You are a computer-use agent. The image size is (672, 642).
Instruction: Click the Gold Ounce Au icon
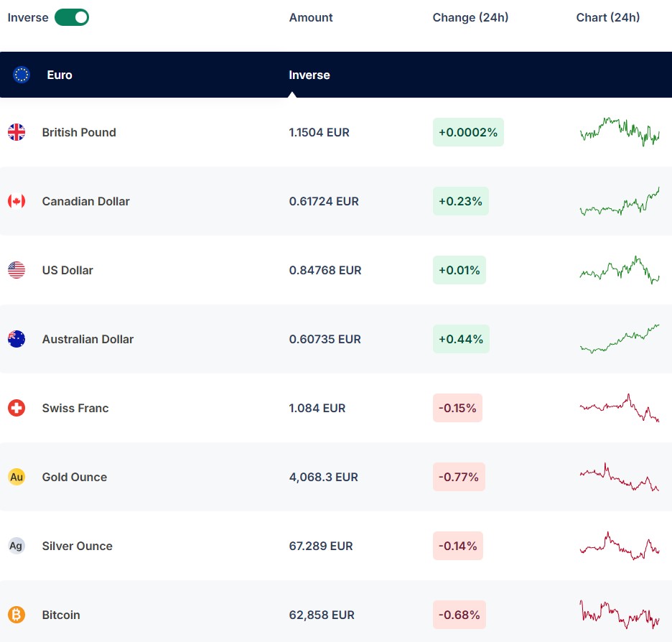(x=17, y=477)
